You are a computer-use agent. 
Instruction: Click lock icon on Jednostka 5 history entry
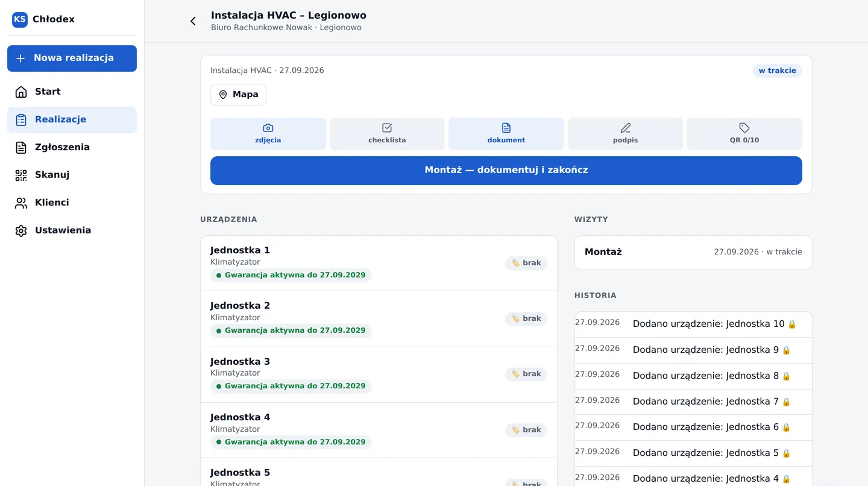[x=786, y=453]
